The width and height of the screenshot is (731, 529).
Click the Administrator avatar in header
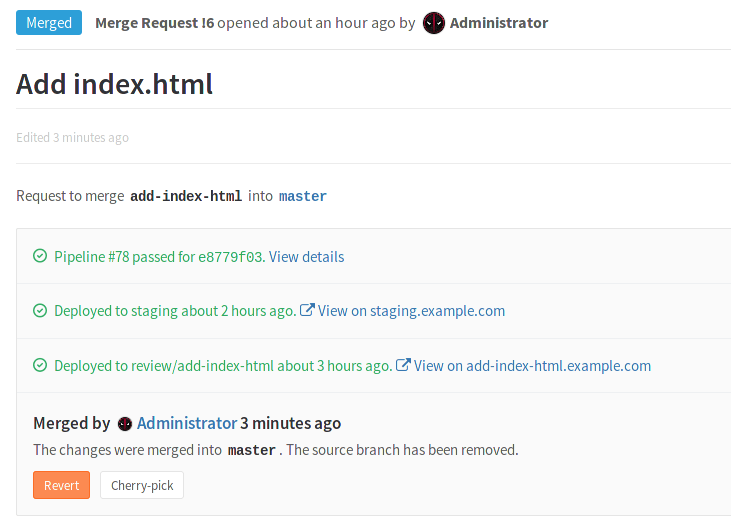pos(434,23)
